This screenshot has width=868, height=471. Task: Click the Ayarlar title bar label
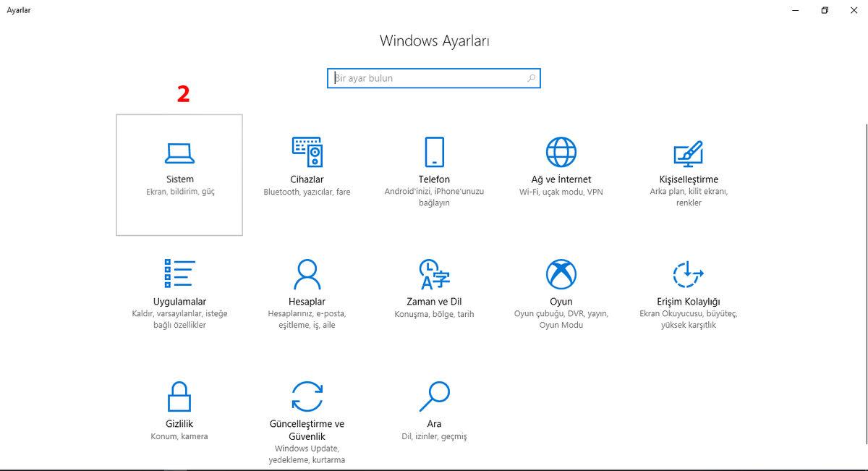tap(20, 10)
